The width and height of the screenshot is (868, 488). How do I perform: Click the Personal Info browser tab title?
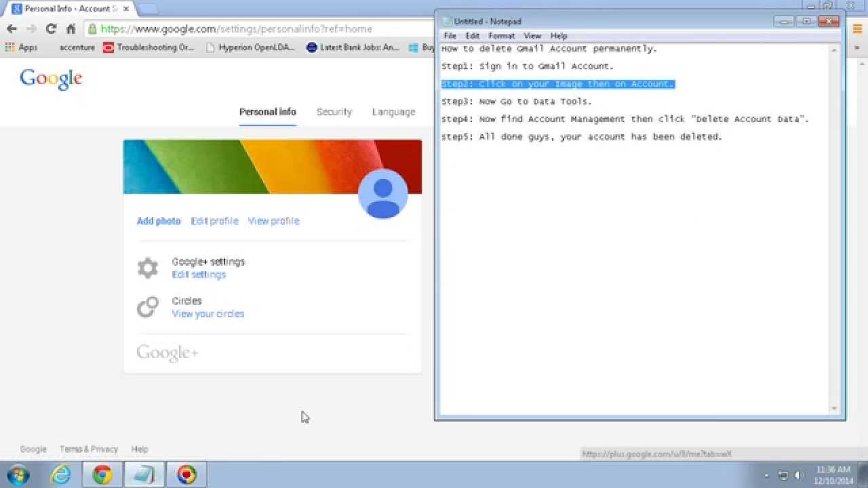tap(71, 9)
